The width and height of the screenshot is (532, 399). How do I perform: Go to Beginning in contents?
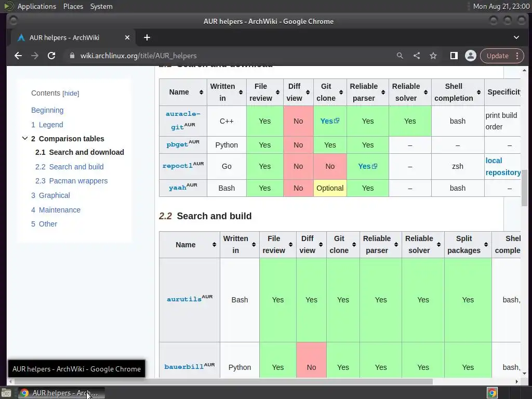click(47, 110)
